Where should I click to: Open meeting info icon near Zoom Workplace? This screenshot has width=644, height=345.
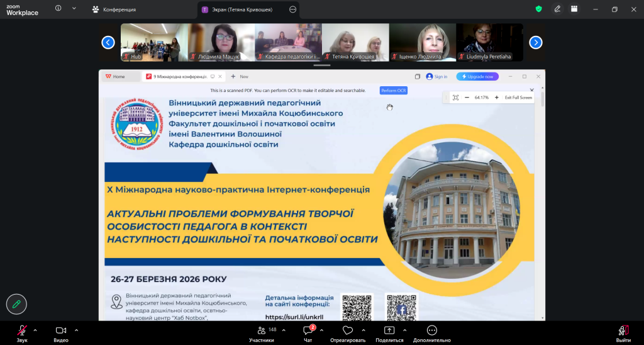(58, 9)
